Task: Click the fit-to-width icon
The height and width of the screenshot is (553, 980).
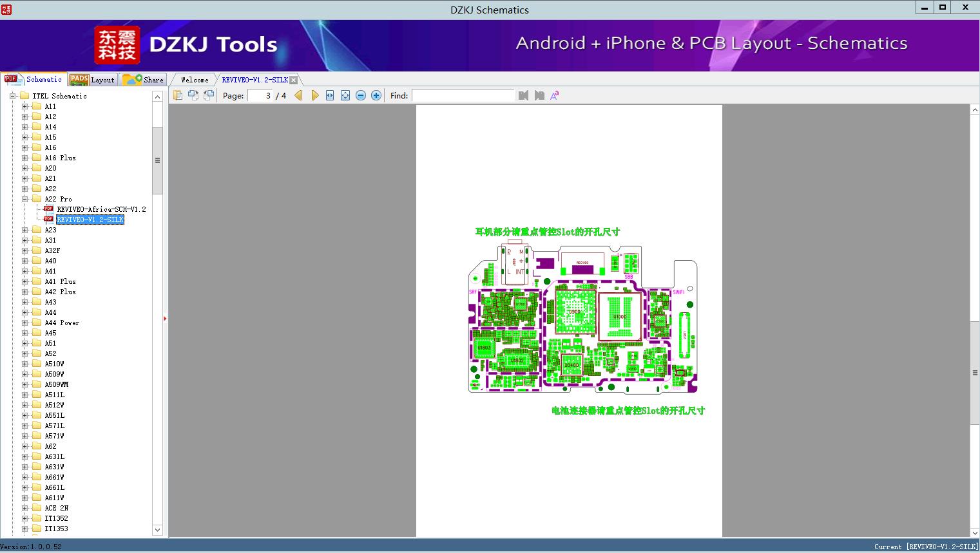Action: click(330, 95)
